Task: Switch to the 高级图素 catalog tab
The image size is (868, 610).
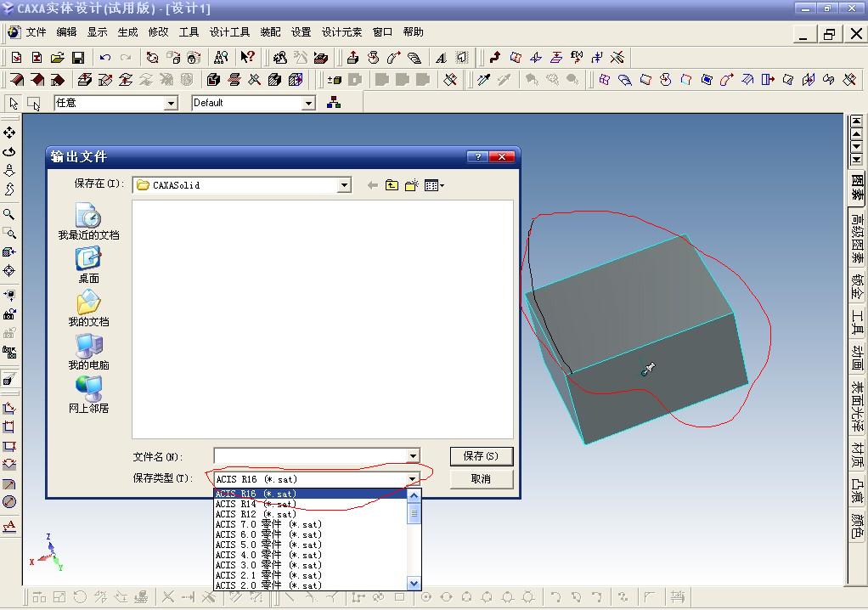Action: point(856,239)
